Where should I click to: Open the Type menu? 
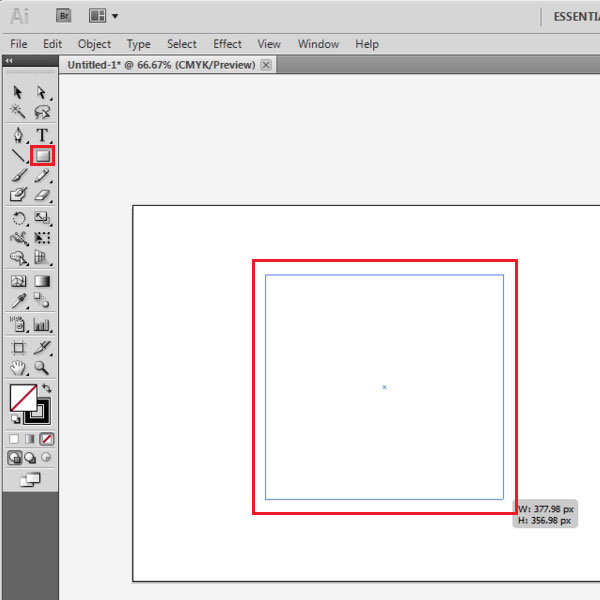tap(139, 44)
